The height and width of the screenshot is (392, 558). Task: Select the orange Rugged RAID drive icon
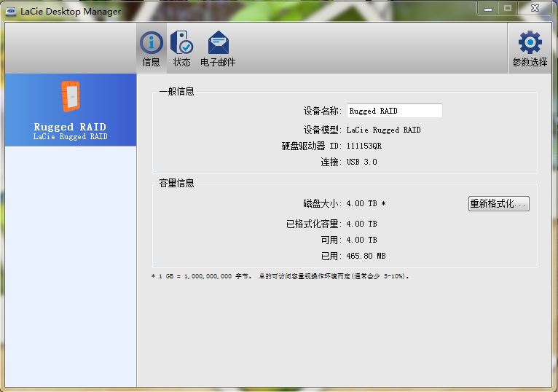coord(70,97)
